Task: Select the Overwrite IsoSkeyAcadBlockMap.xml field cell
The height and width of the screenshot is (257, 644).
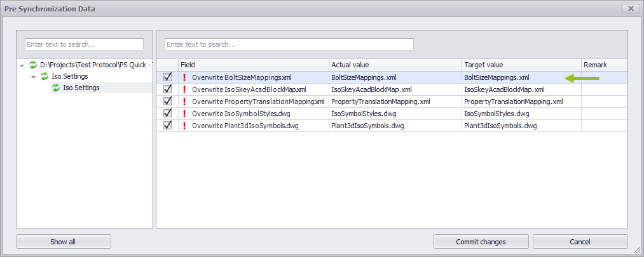Action: point(254,89)
